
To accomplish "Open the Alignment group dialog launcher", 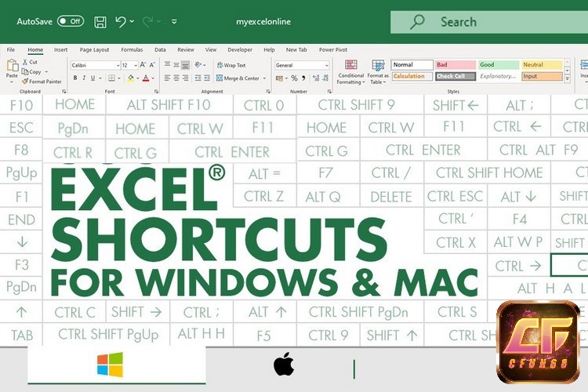I will pyautogui.click(x=268, y=91).
